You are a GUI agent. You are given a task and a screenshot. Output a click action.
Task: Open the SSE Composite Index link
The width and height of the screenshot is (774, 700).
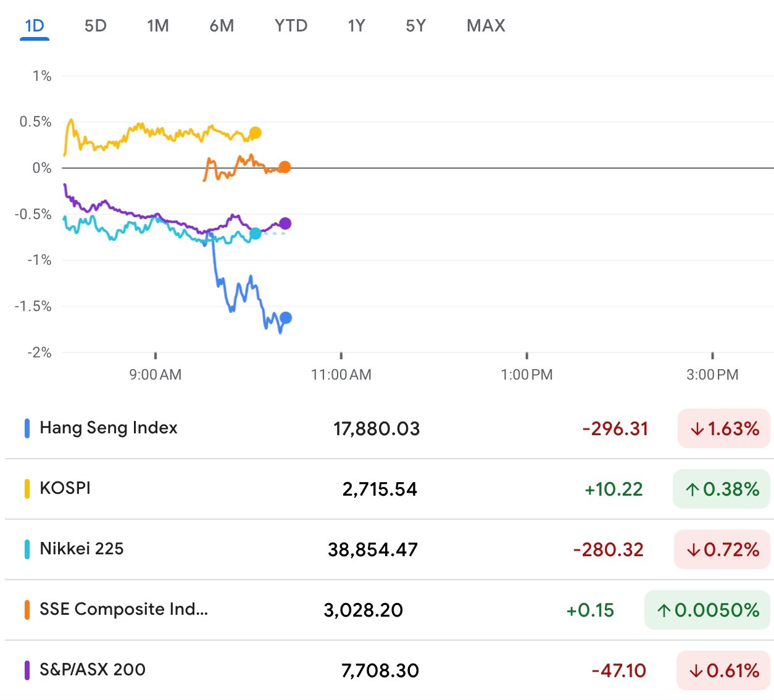[123, 609]
